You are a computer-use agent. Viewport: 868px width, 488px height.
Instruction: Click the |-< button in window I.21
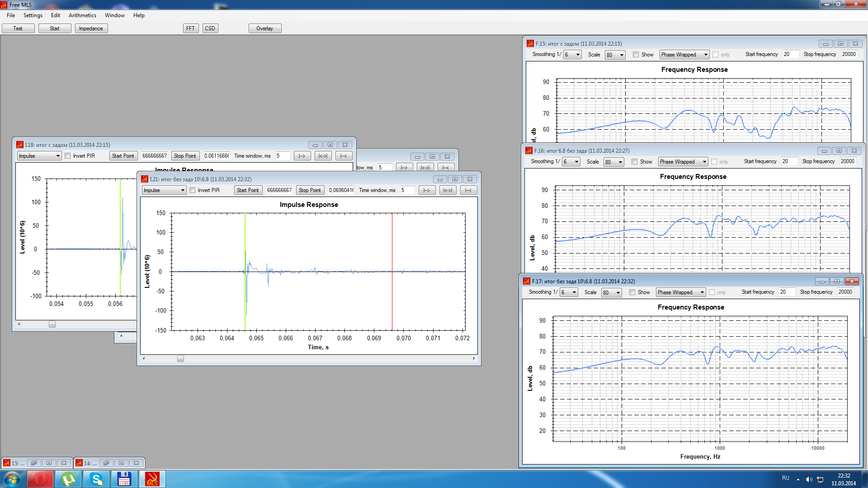(x=468, y=190)
